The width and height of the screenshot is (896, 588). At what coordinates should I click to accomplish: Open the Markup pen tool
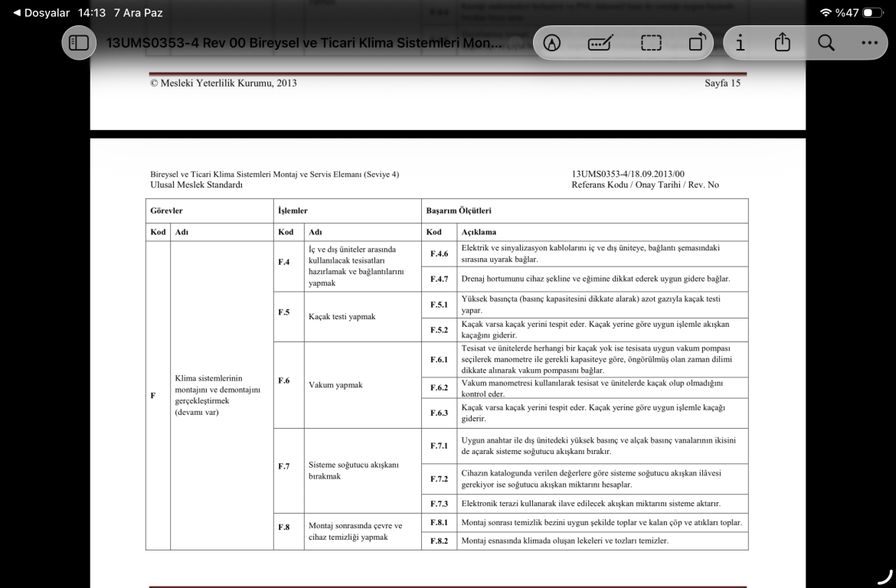551,43
